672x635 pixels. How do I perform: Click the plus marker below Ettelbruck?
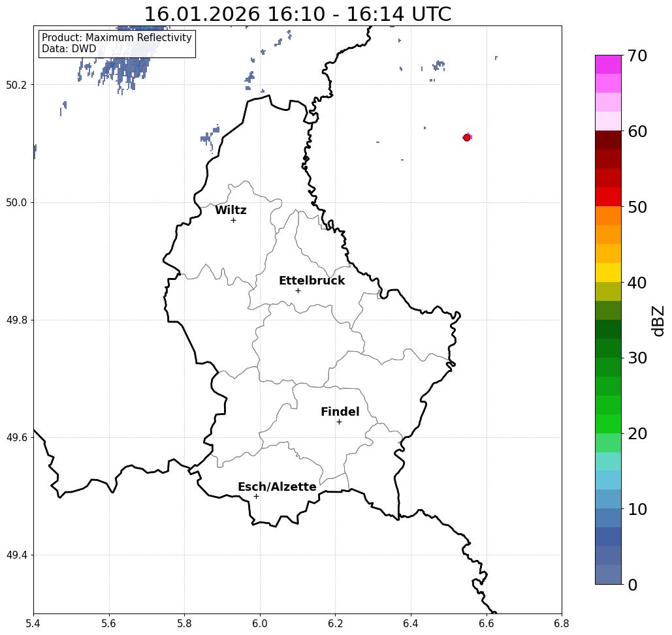[x=298, y=290]
